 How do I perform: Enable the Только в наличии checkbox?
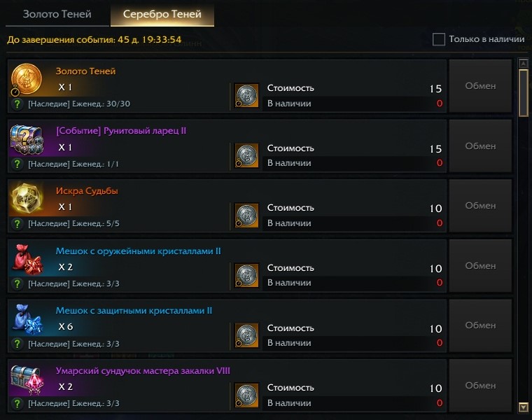click(x=439, y=39)
